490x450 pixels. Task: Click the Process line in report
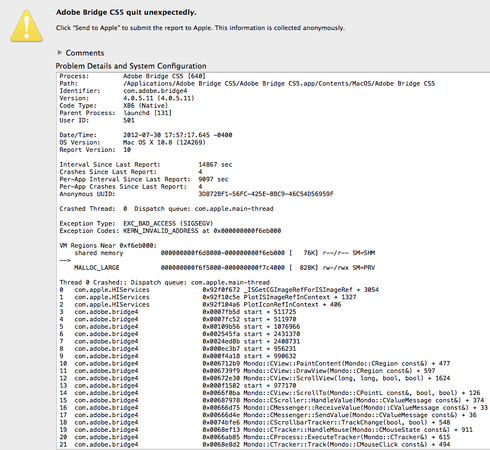[x=132, y=76]
